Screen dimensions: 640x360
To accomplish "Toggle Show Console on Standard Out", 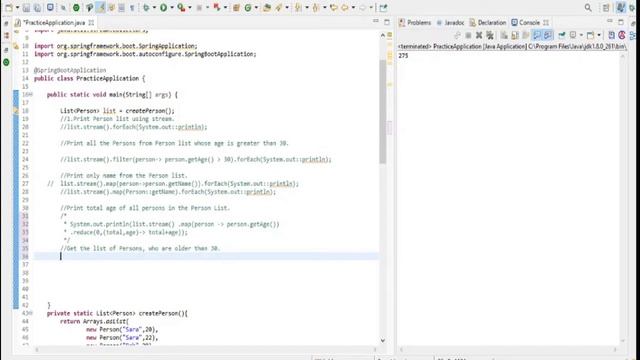I will (x=537, y=36).
